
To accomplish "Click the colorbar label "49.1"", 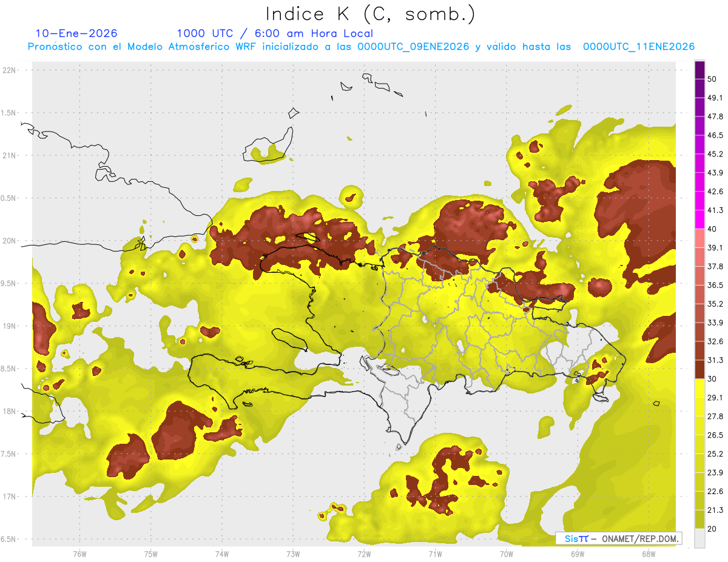I will coord(715,98).
